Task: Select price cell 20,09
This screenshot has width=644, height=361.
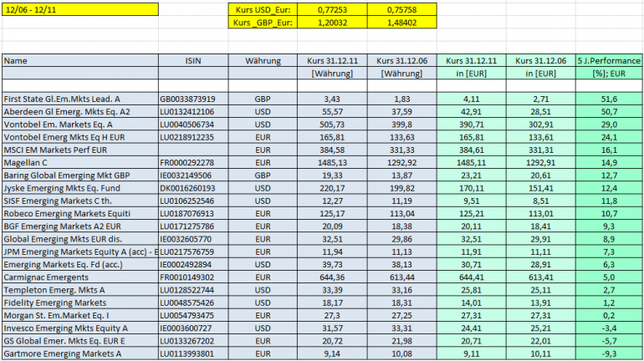Action: click(332, 226)
